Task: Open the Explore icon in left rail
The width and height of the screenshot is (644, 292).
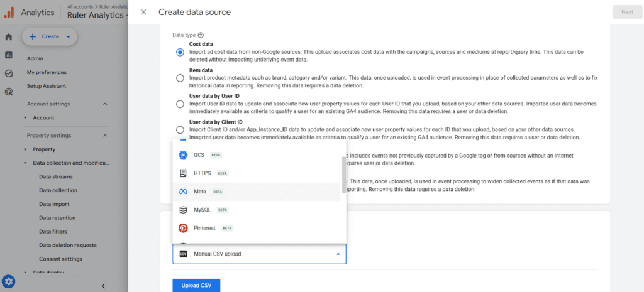Action: coord(9,73)
